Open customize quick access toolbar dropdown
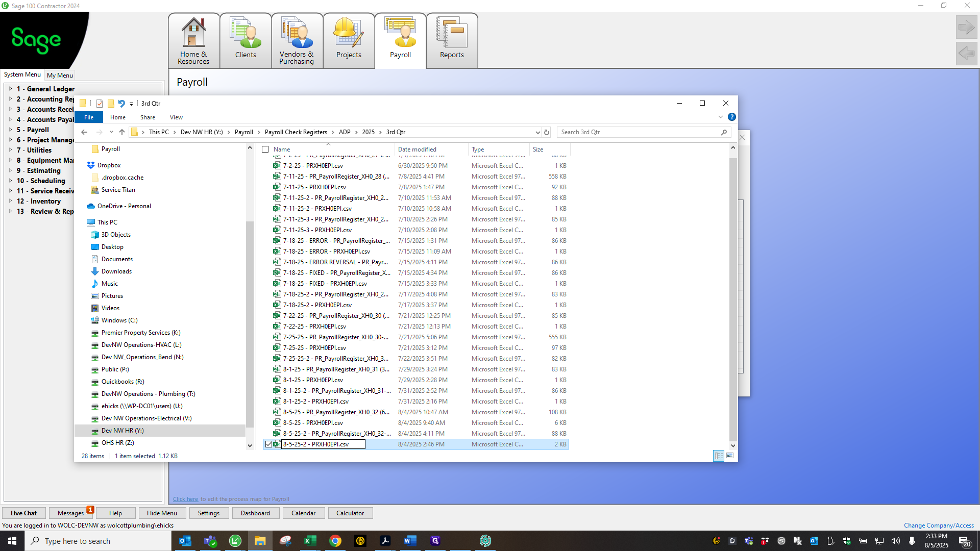 pyautogui.click(x=131, y=104)
